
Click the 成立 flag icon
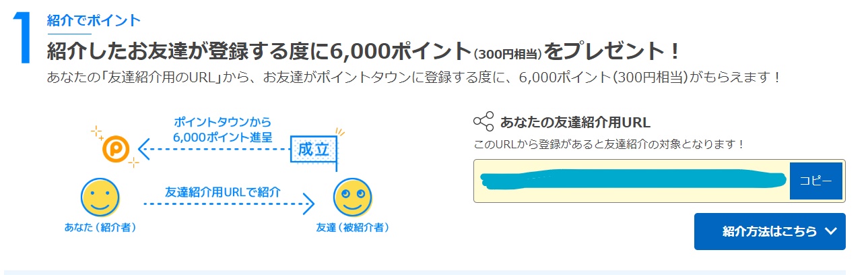click(x=314, y=150)
